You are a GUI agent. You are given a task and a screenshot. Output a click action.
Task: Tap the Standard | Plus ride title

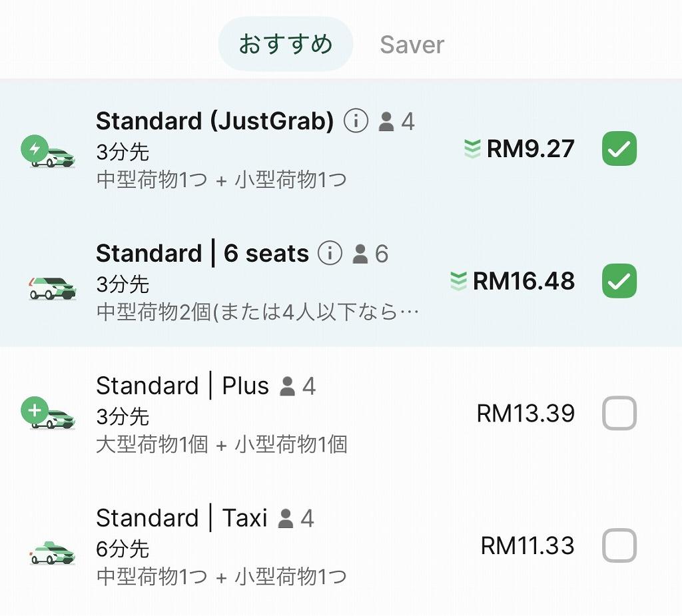[x=182, y=386]
